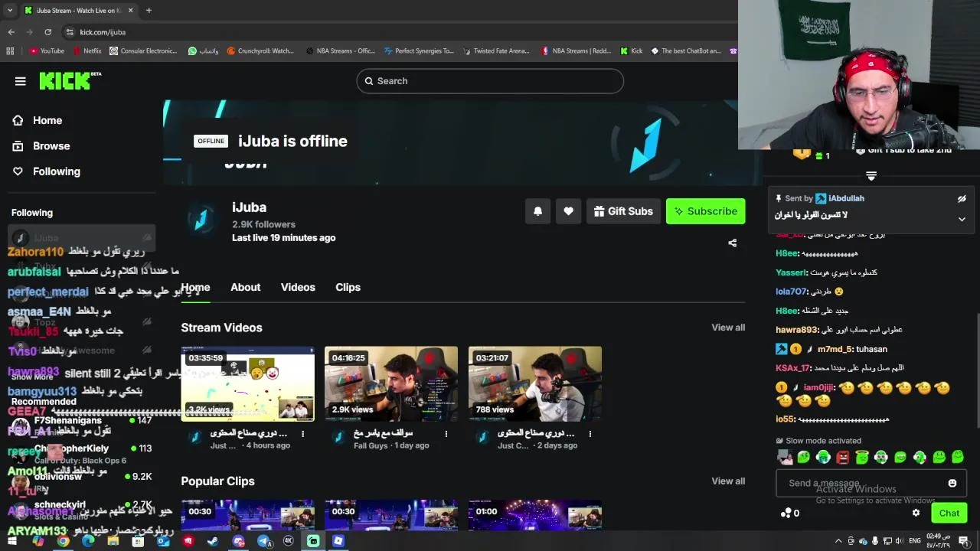Image resolution: width=980 pixels, height=551 pixels.
Task: Click the taskbar clock showing 02:49
Action: pyautogui.click(x=939, y=541)
